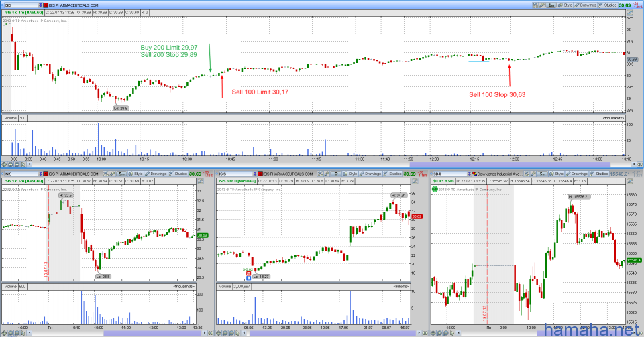This screenshot has width=644, height=337.
Task: Click the red earnings marker in the daily chart
Action: click(x=248, y=273)
